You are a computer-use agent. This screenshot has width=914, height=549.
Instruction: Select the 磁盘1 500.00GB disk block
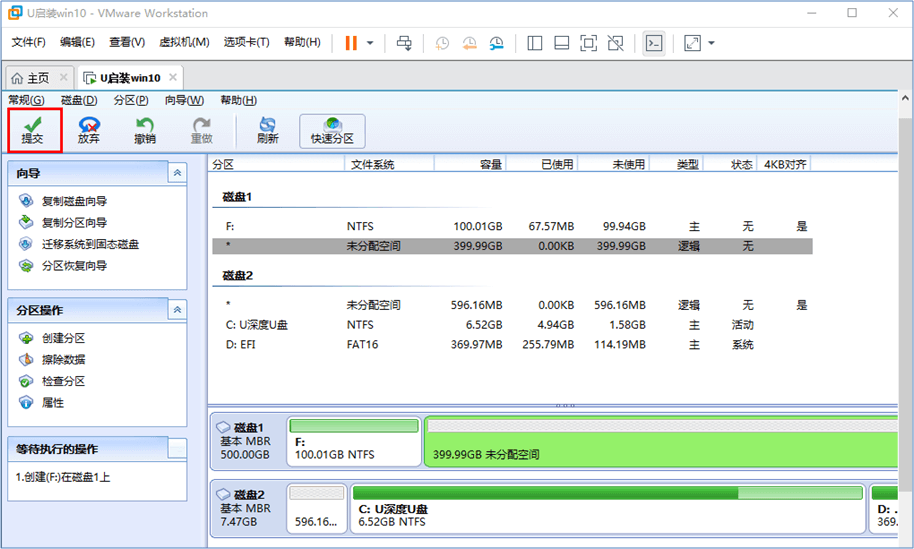point(247,441)
